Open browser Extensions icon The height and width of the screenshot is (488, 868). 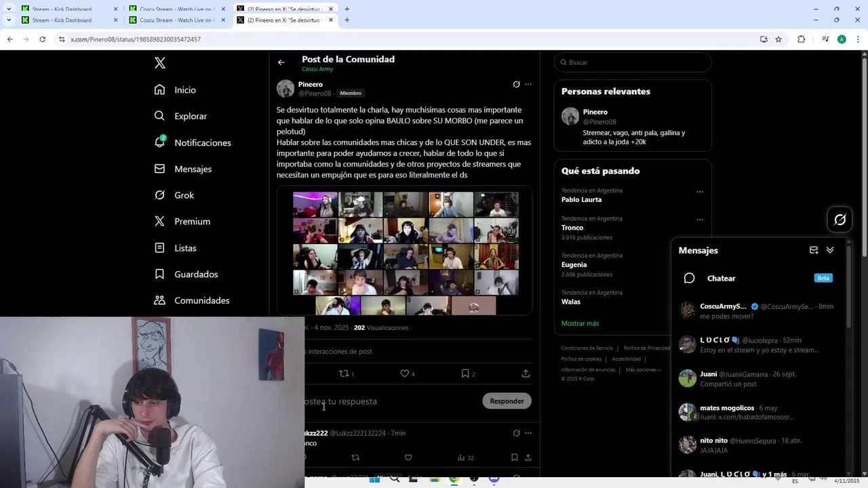[x=801, y=39]
